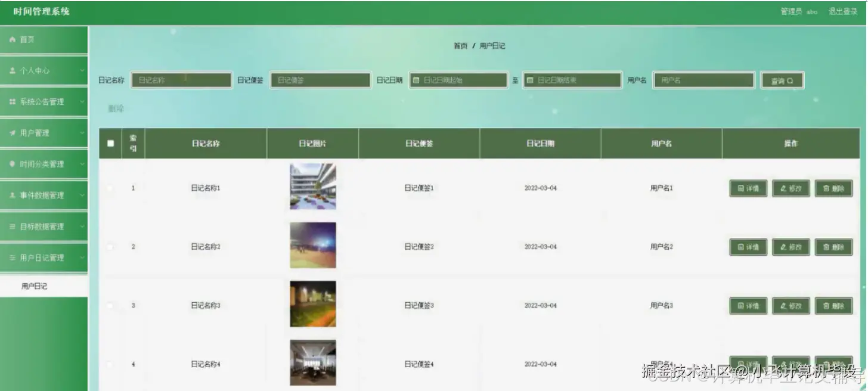Screen dimensions: 868x391
Task: Click the grid icon beside 系统公告管理
Action: [13, 102]
